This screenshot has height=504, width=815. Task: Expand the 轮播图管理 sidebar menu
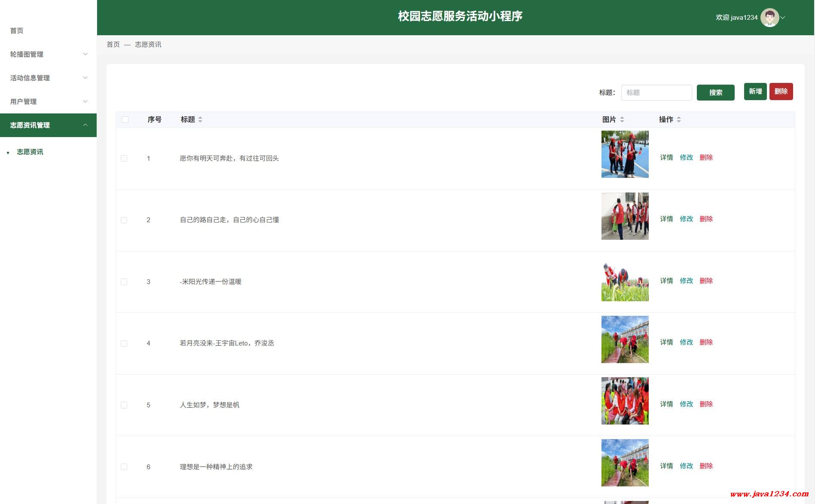(x=48, y=54)
